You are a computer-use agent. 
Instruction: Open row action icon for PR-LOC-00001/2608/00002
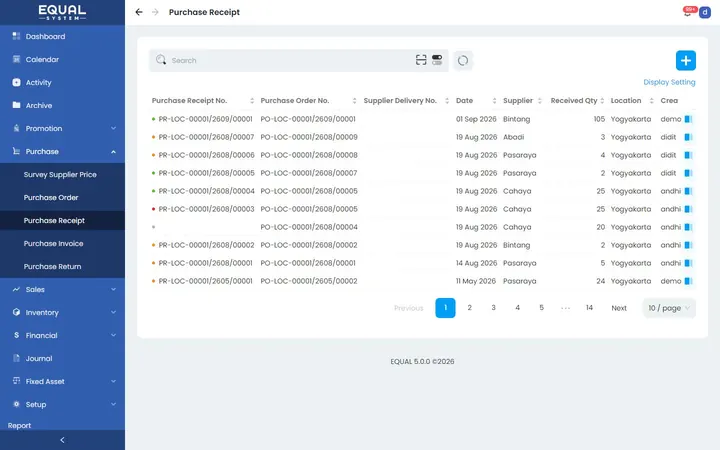688,245
